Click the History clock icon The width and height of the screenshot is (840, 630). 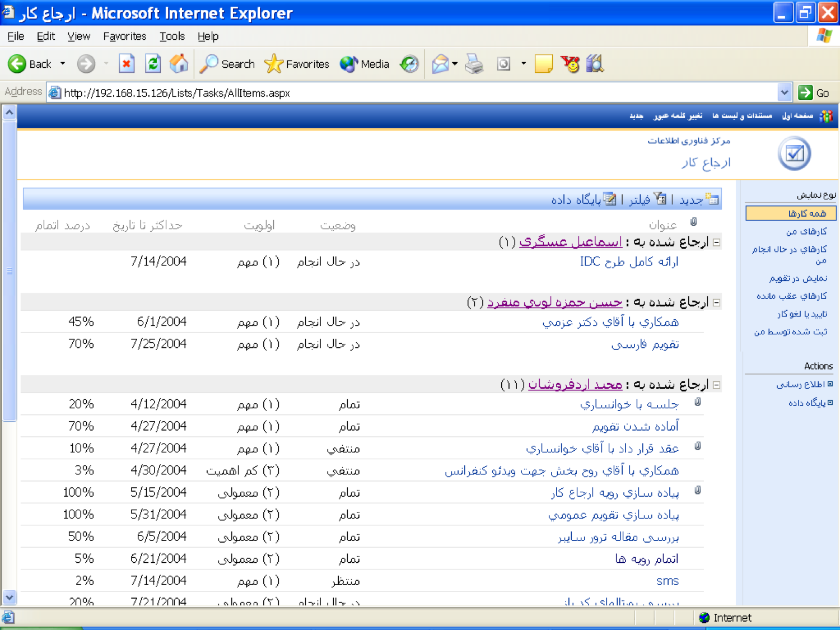tap(409, 64)
